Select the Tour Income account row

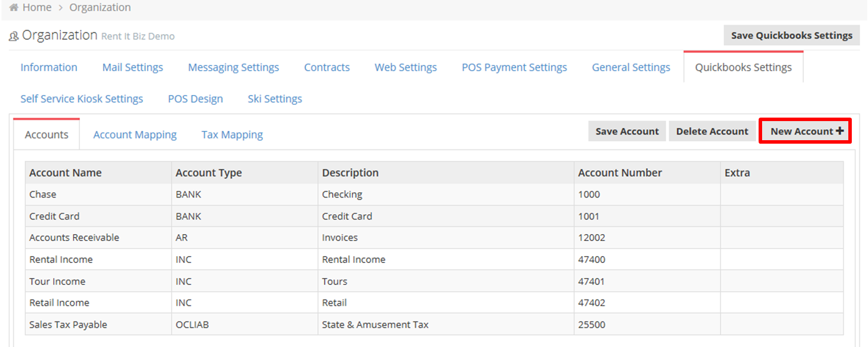tap(434, 282)
